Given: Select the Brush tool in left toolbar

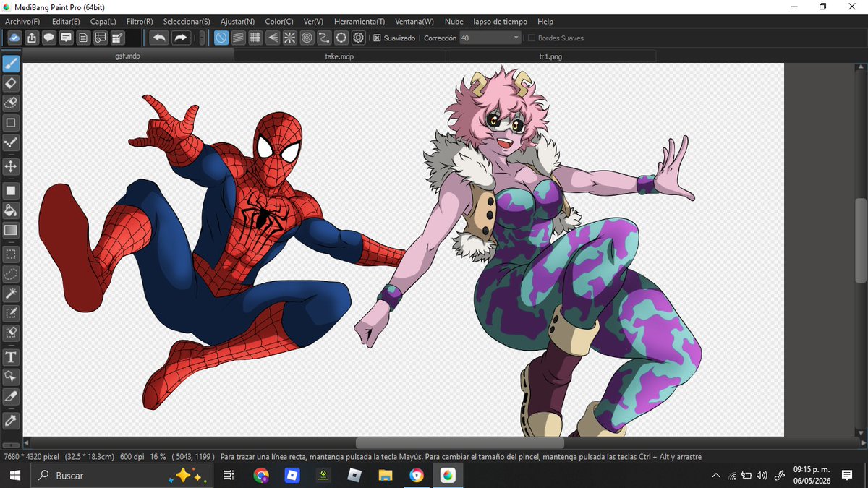Looking at the screenshot, I should [11, 64].
